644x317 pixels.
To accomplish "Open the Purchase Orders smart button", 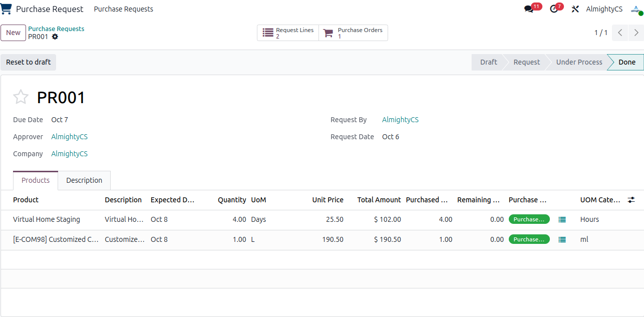I will pyautogui.click(x=353, y=33).
